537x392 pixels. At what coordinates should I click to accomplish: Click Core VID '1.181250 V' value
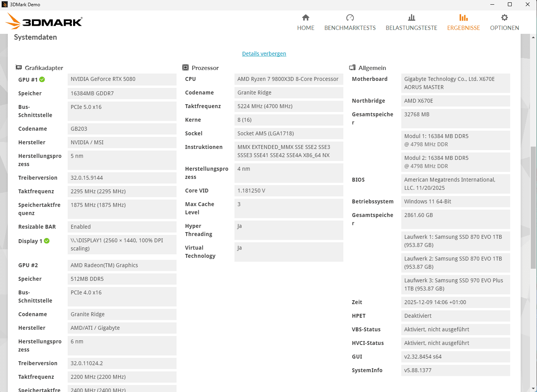click(289, 191)
